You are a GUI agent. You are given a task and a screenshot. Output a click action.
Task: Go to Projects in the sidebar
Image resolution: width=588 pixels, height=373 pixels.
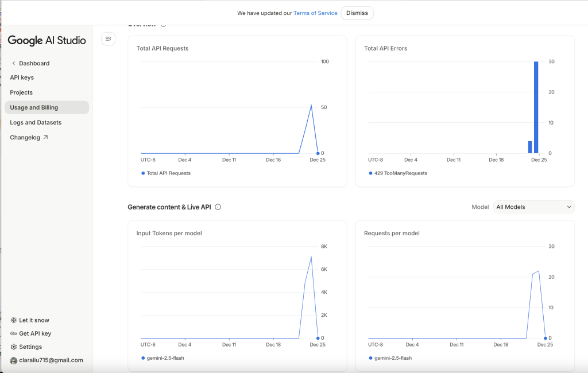coord(21,92)
